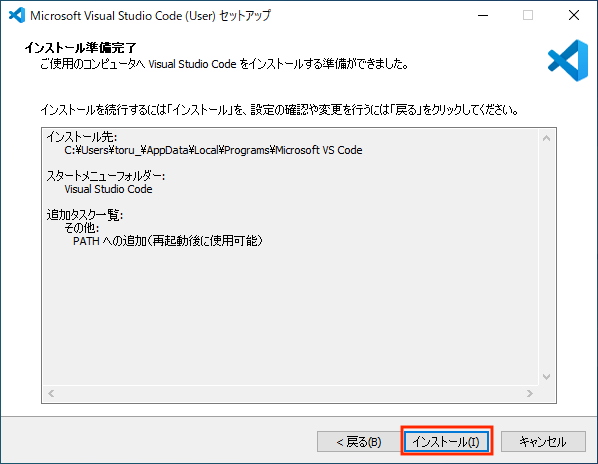Click the install path C:¥Users¥toru_ text
Screen dimensions: 598x464
[213, 150]
